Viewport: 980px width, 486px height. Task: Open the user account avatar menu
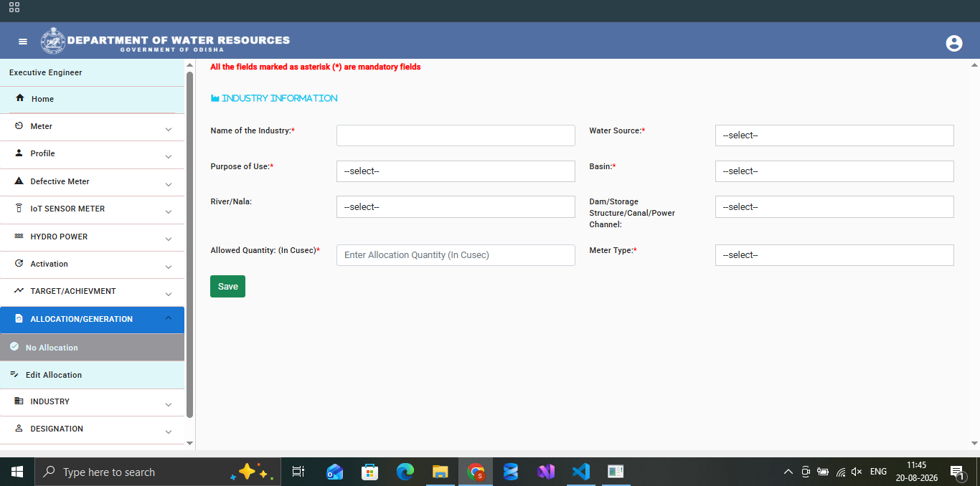(x=953, y=43)
